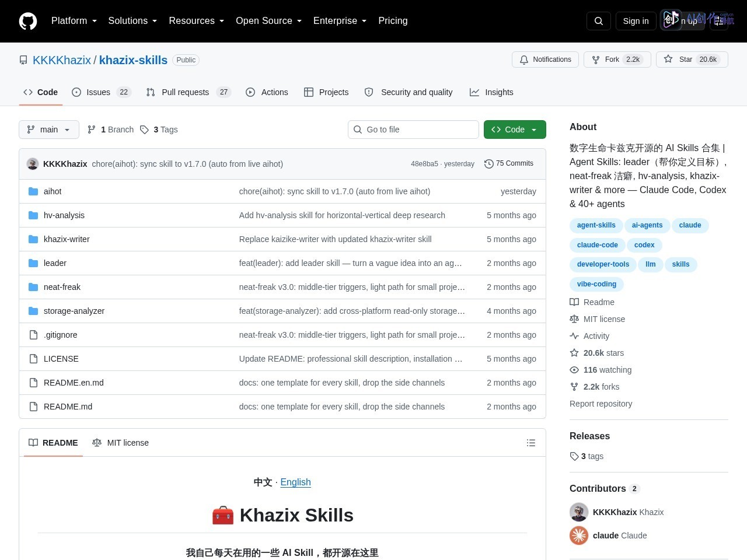Open the green Code dropdown button
747x560 pixels.
tap(515, 129)
